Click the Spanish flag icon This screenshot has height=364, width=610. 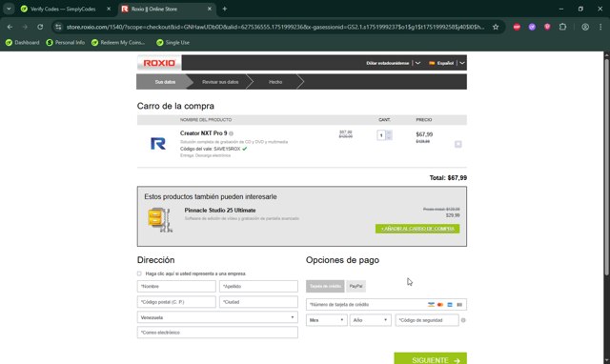[x=432, y=63]
